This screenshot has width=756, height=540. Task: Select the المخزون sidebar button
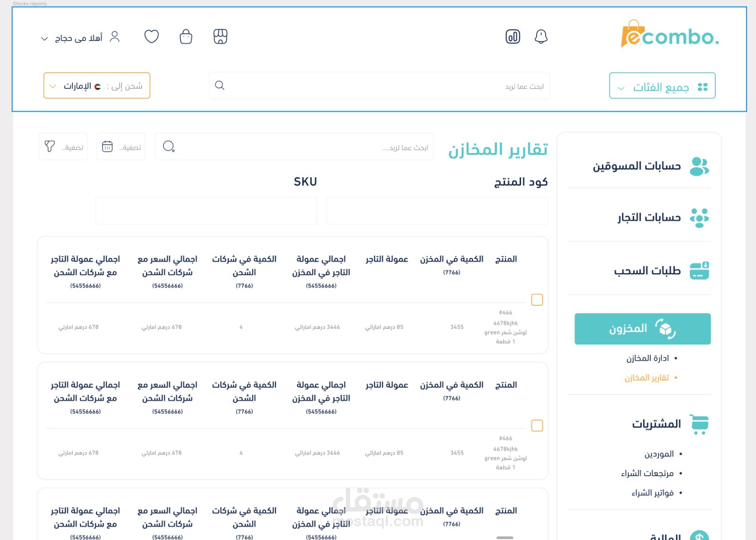click(643, 329)
